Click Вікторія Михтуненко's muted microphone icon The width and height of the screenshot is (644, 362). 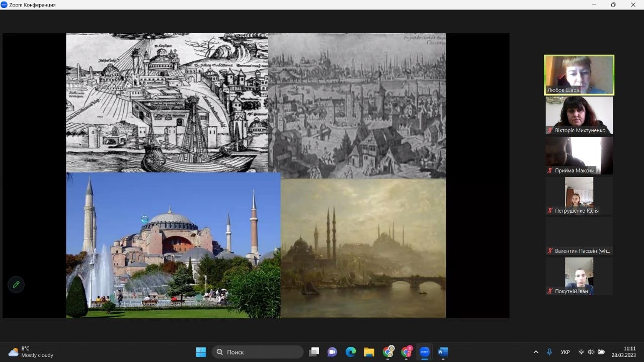coord(550,131)
